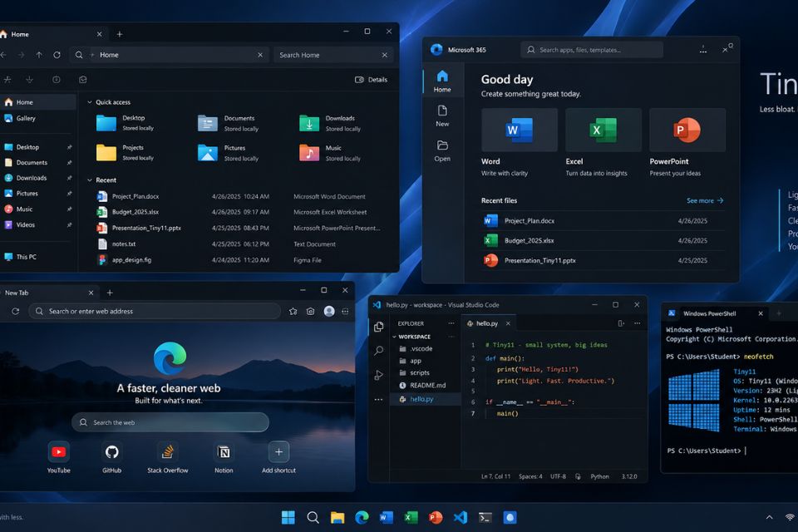This screenshot has height=532, width=798.
Task: Click Windows Start button on taskbar
Action: pos(288,517)
